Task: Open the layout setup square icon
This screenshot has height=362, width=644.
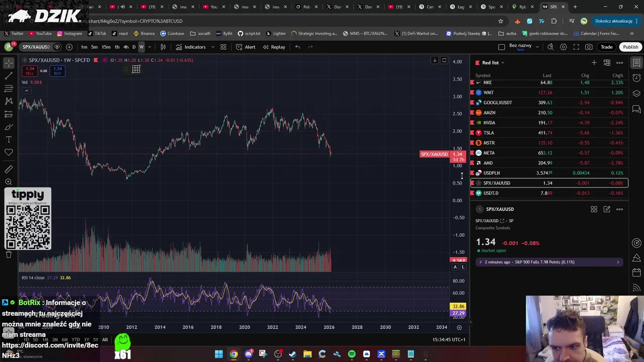Action: coord(501,47)
